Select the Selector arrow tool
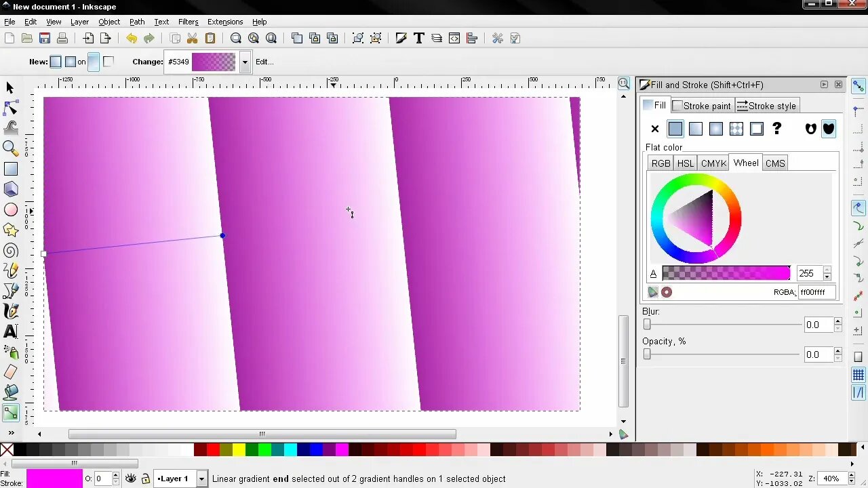Image resolution: width=868 pixels, height=488 pixels. pos(10,87)
